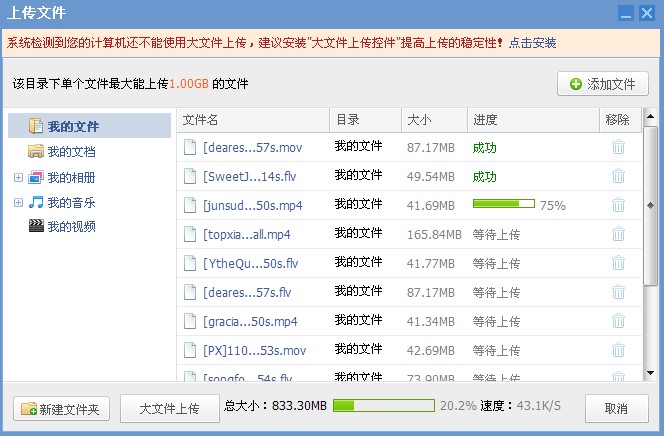Sort list by 文件名 column header

click(252, 120)
